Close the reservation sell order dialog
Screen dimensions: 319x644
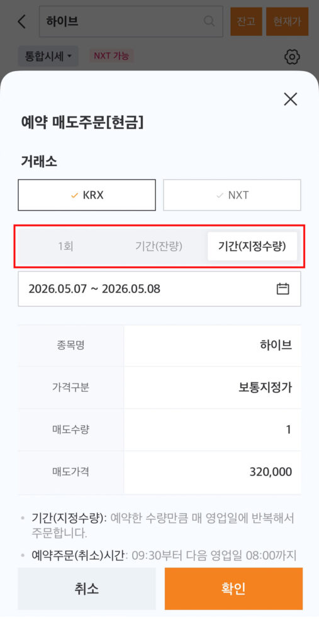tap(290, 99)
